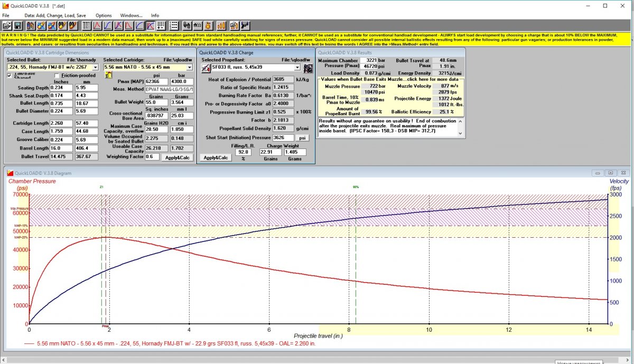Image resolution: width=634 pixels, height=364 pixels.
Task: Open the Data: Add, Change, Load, Save menu
Action: (x=55, y=15)
